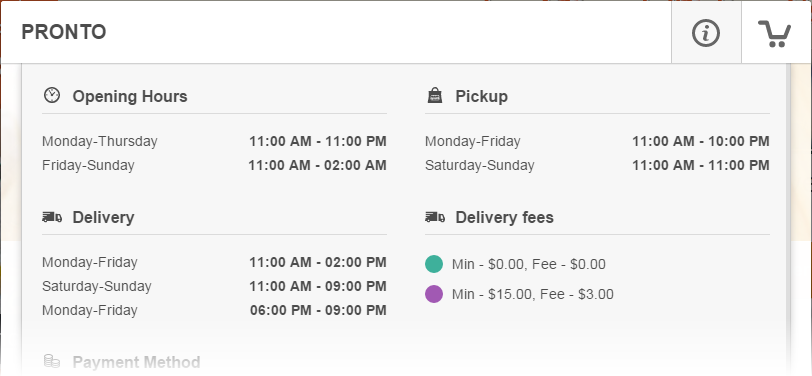
Task: Click the clock icon beside Opening Hours
Action: tap(52, 95)
